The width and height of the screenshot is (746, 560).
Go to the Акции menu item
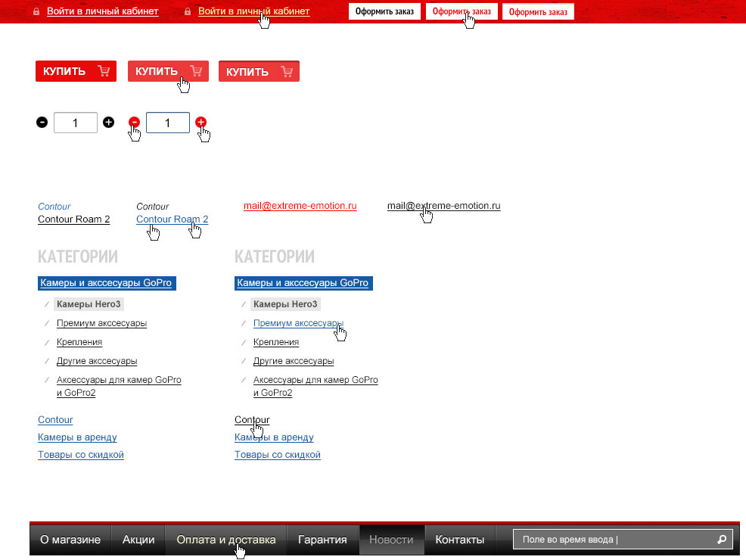138,540
